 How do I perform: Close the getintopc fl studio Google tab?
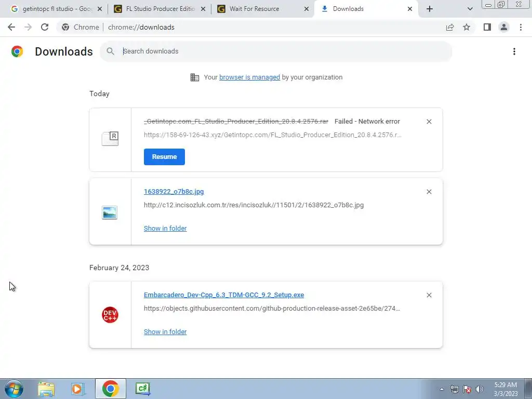pyautogui.click(x=100, y=9)
